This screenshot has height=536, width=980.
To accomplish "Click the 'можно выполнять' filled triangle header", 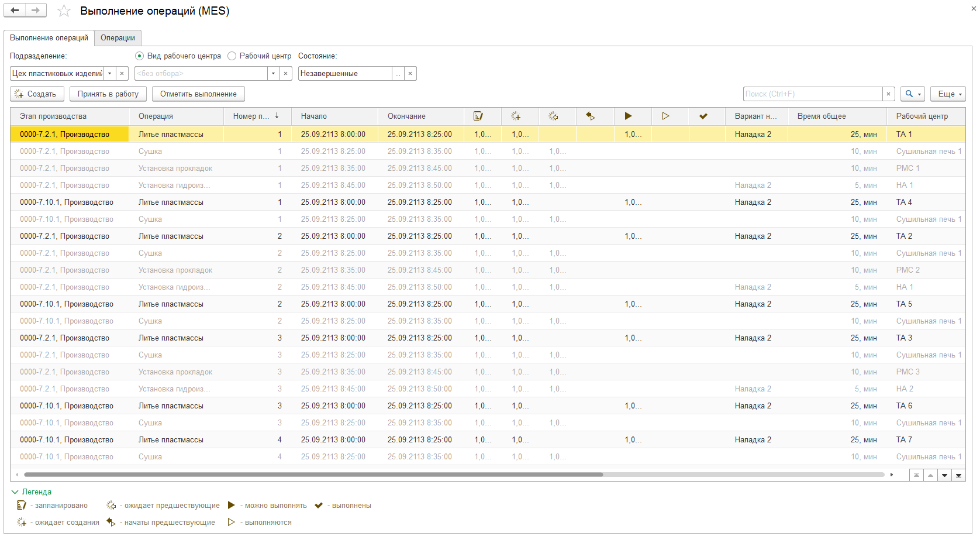I will point(628,116).
